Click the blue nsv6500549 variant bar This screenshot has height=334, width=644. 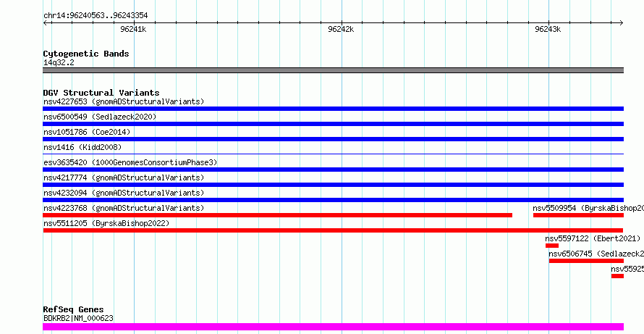pyautogui.click(x=333, y=124)
